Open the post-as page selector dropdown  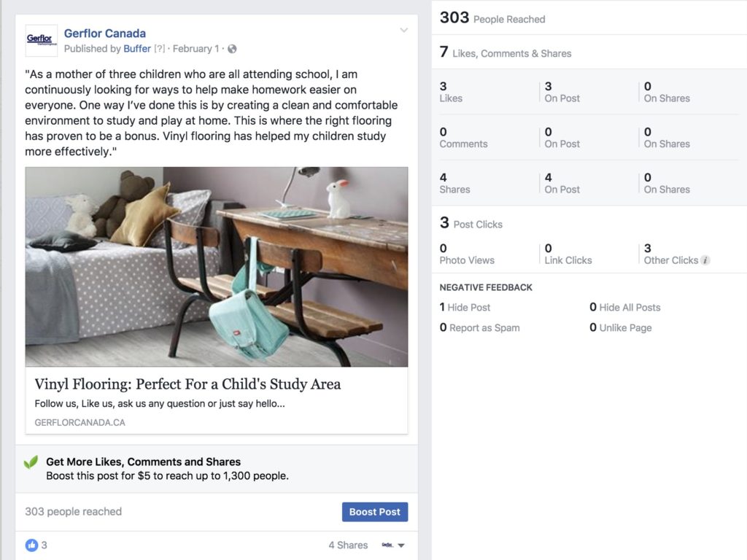[401, 545]
